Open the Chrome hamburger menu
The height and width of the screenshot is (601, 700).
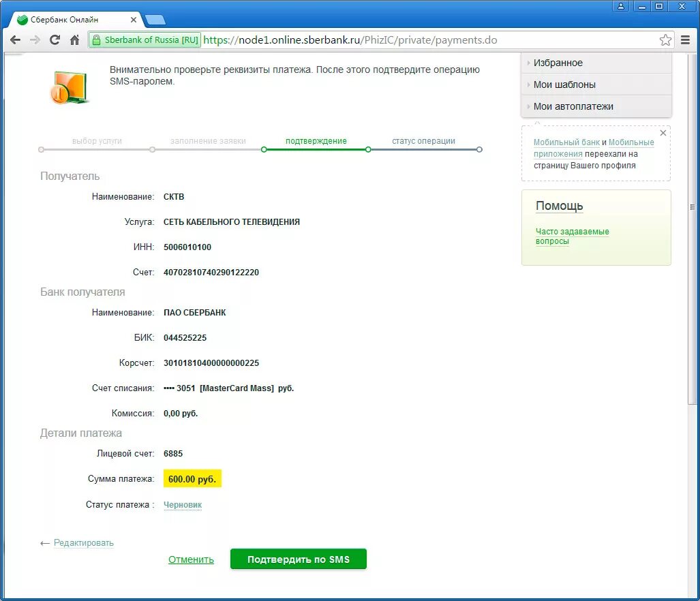[x=685, y=40]
